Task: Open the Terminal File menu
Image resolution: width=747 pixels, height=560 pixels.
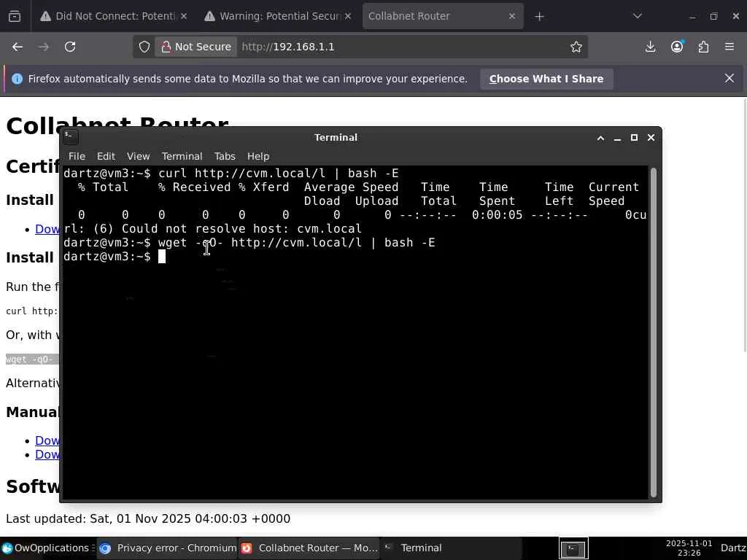Action: [77, 156]
